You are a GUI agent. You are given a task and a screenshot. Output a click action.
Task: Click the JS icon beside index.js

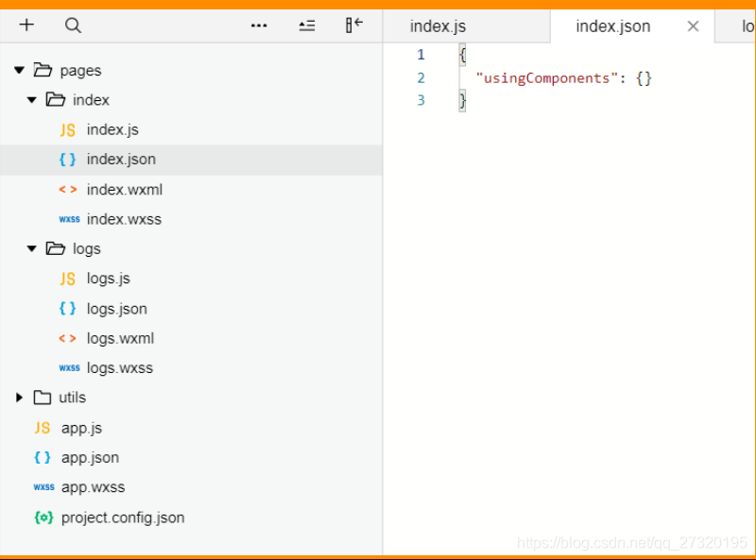point(68,129)
